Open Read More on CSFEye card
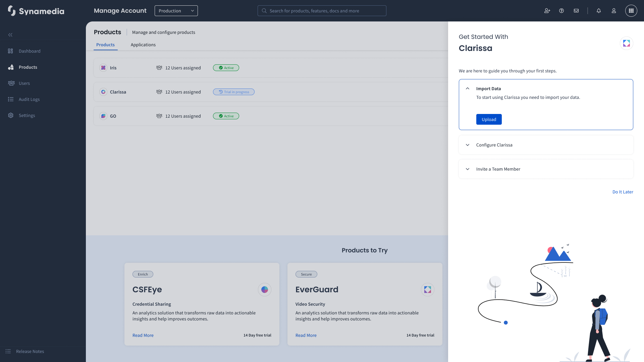Image resolution: width=644 pixels, height=362 pixels. pyautogui.click(x=143, y=335)
